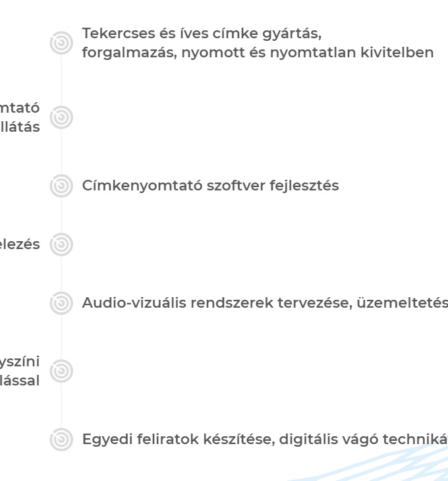Select Audio-vizuális rendszerek tervezése item
This screenshot has width=448, height=481.
point(265,303)
